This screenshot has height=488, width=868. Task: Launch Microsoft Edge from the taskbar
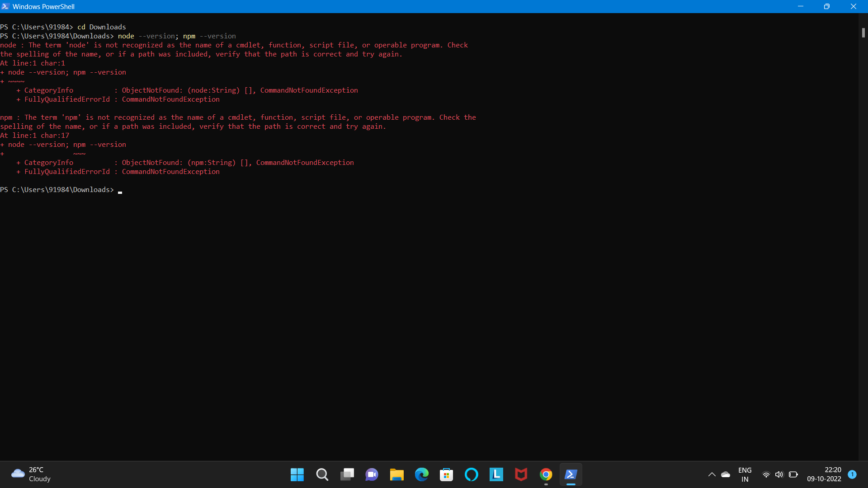421,474
